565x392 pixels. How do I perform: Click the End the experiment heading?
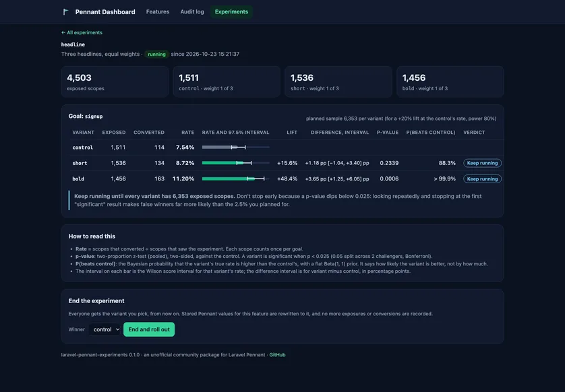pos(96,300)
